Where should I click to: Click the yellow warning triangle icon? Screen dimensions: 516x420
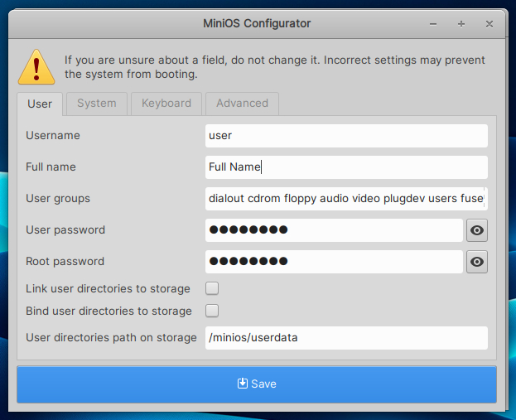coord(36,65)
